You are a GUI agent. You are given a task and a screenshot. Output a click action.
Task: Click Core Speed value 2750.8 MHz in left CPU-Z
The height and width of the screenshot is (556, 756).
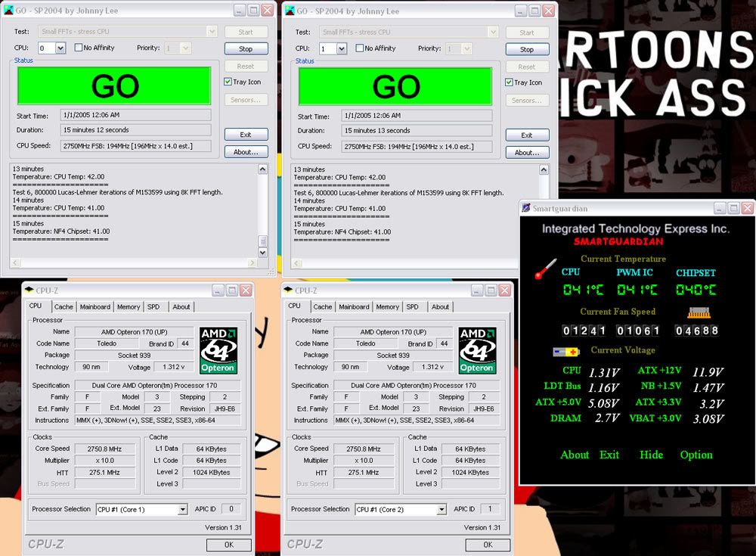(104, 449)
